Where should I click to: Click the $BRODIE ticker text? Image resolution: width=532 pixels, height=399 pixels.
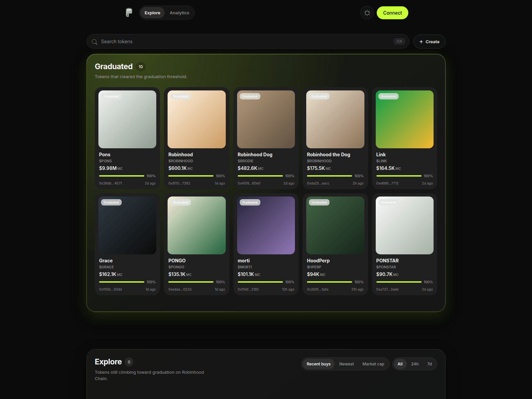[x=245, y=161]
